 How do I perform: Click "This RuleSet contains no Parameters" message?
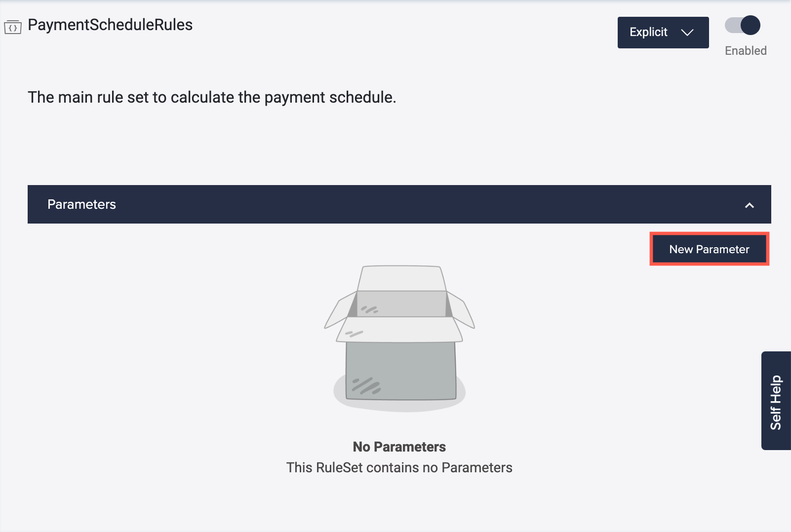[399, 467]
